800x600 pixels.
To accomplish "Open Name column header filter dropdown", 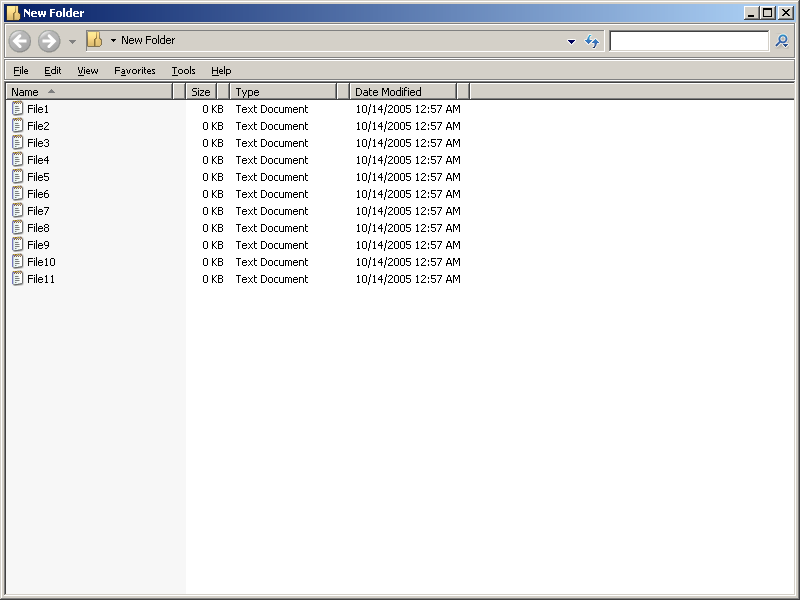I will [179, 92].
